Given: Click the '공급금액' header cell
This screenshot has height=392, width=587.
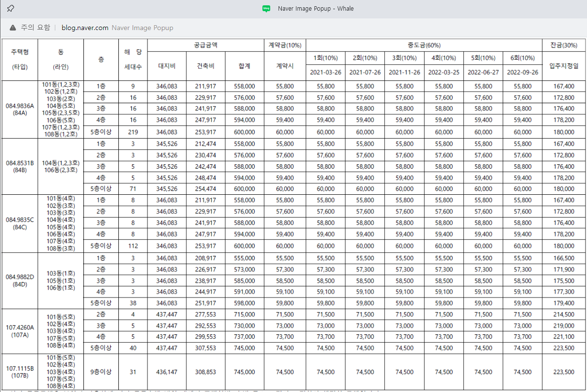Looking at the screenshot, I should [x=206, y=45].
